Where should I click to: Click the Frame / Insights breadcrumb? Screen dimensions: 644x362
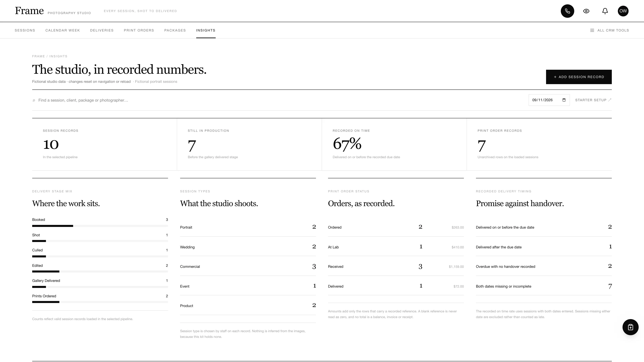click(x=50, y=56)
